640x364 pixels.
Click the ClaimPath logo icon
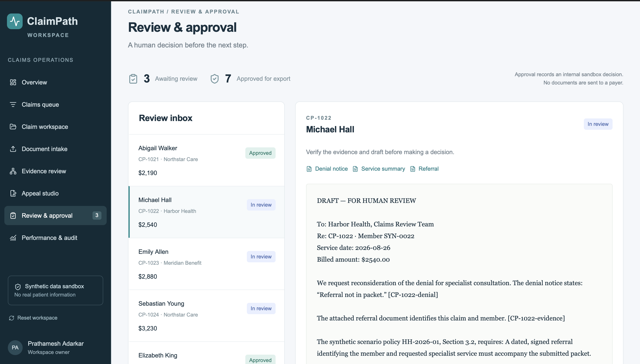[15, 21]
